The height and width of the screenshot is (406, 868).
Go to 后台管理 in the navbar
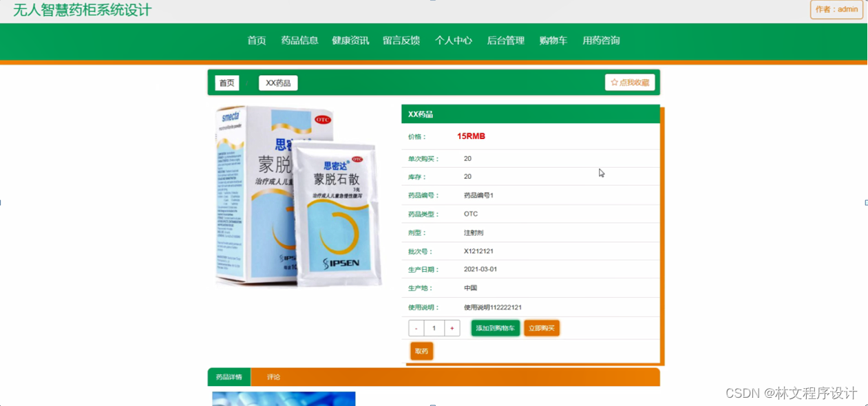[505, 41]
